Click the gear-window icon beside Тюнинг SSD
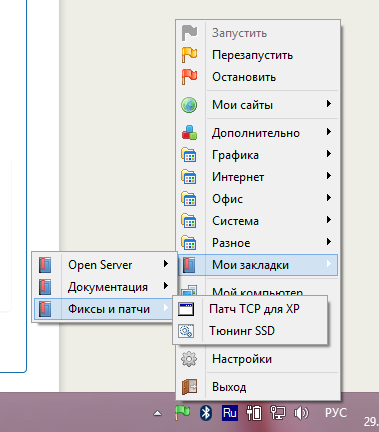The width and height of the screenshot is (379, 432). click(x=186, y=331)
